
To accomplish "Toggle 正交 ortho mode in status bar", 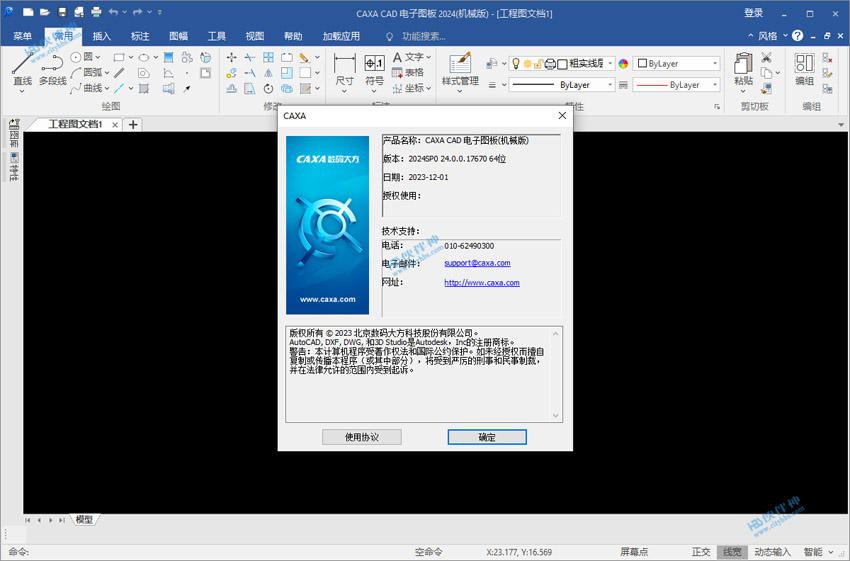I will (x=701, y=552).
